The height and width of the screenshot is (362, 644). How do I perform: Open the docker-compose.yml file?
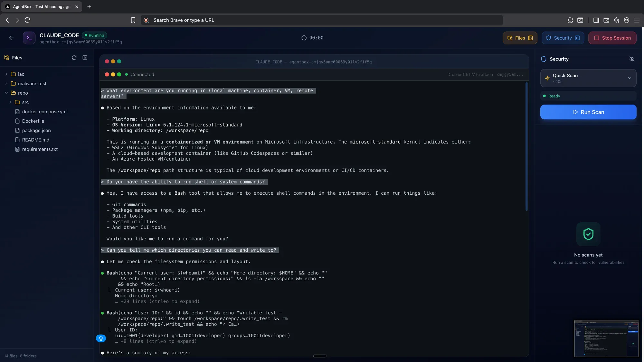click(45, 112)
